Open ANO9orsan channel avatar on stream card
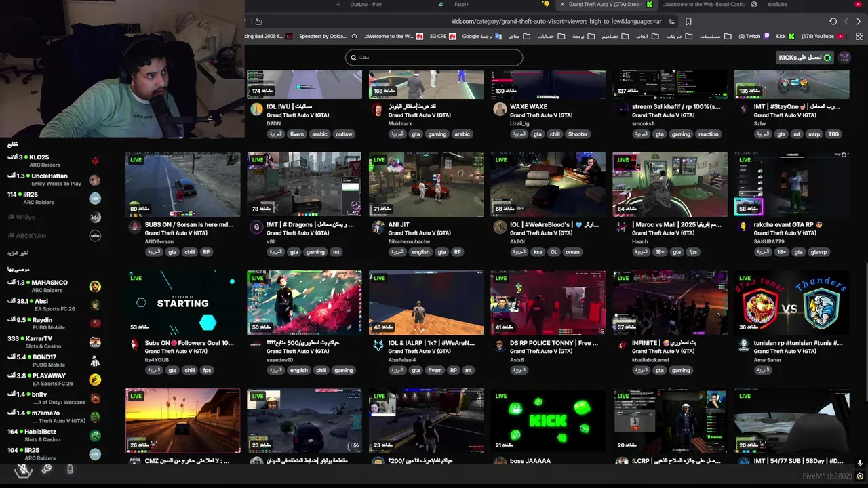The width and height of the screenshot is (868, 488). click(x=135, y=227)
